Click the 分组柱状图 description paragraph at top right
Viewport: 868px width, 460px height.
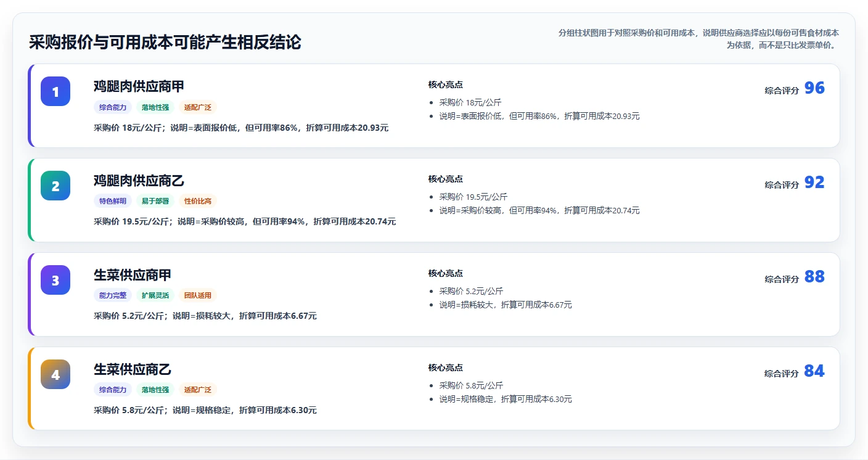[698, 39]
